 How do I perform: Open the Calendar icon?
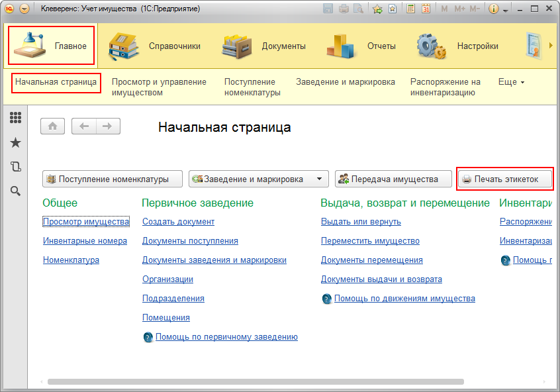[426, 9]
